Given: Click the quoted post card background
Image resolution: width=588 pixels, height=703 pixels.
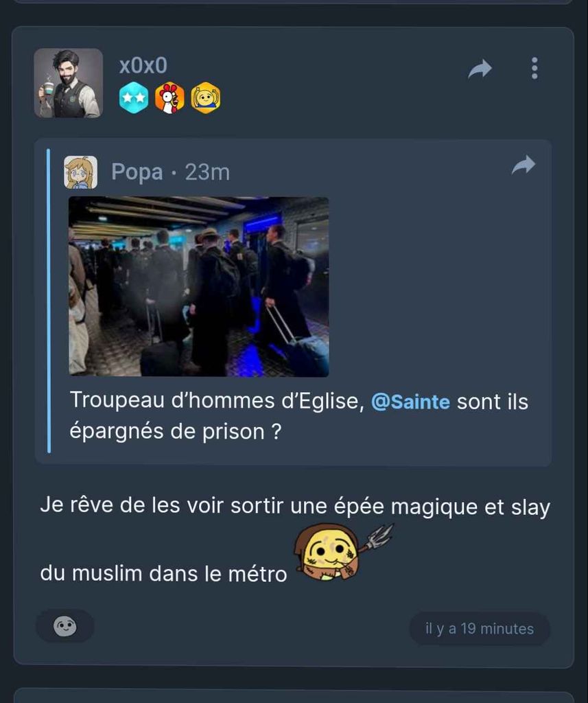Looking at the screenshot, I should point(293,303).
